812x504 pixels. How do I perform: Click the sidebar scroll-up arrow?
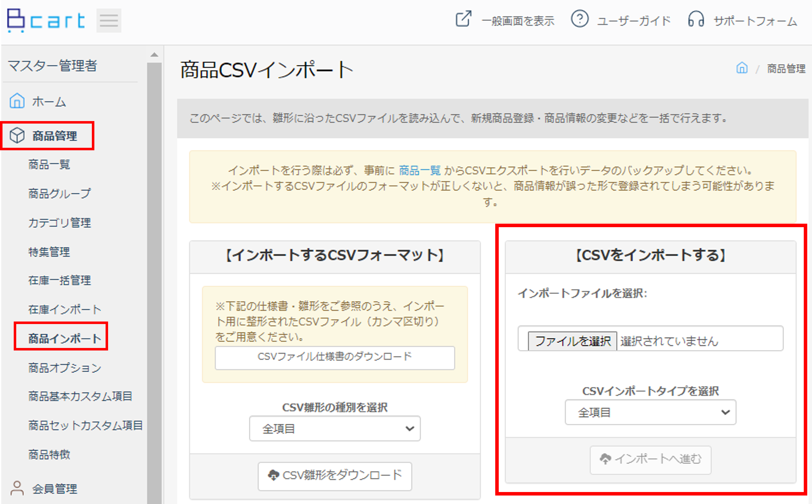coord(154,55)
